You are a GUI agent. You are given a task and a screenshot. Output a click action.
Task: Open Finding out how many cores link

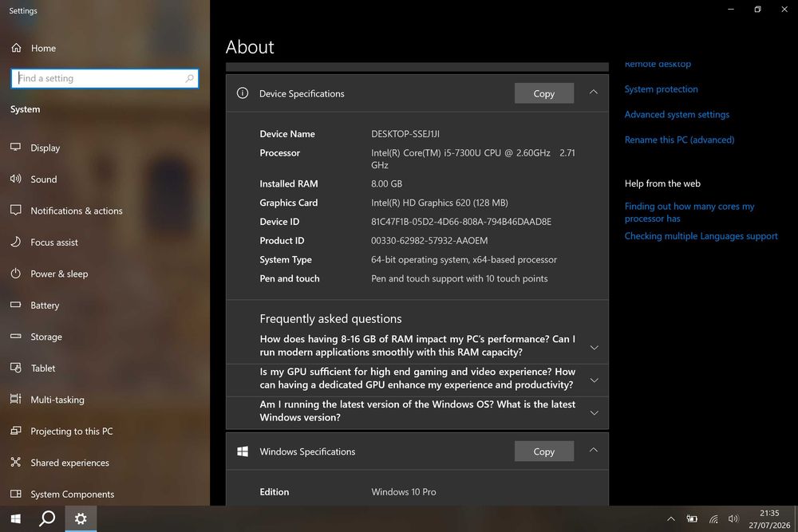(x=689, y=212)
